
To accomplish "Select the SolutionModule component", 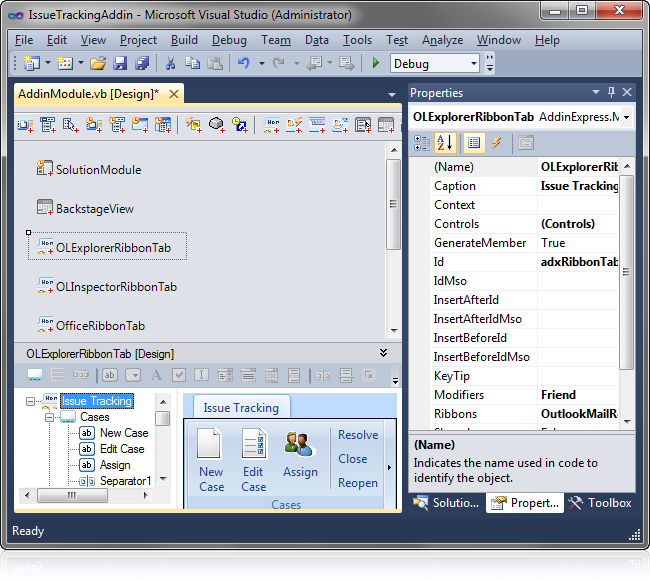I will point(89,170).
